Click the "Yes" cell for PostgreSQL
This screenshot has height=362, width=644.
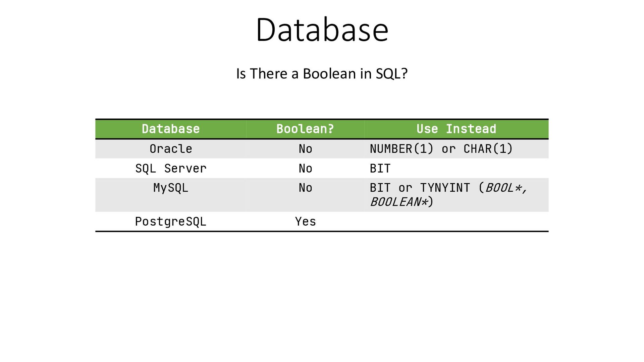(305, 222)
